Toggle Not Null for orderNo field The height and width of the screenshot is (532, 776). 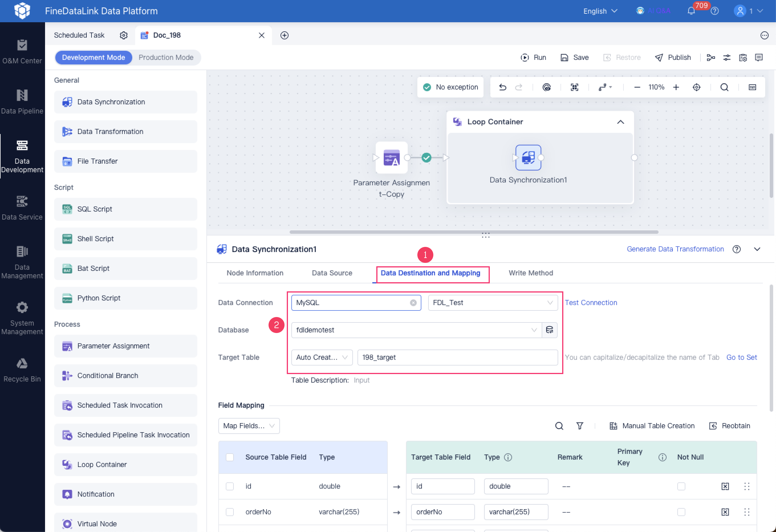click(x=682, y=512)
